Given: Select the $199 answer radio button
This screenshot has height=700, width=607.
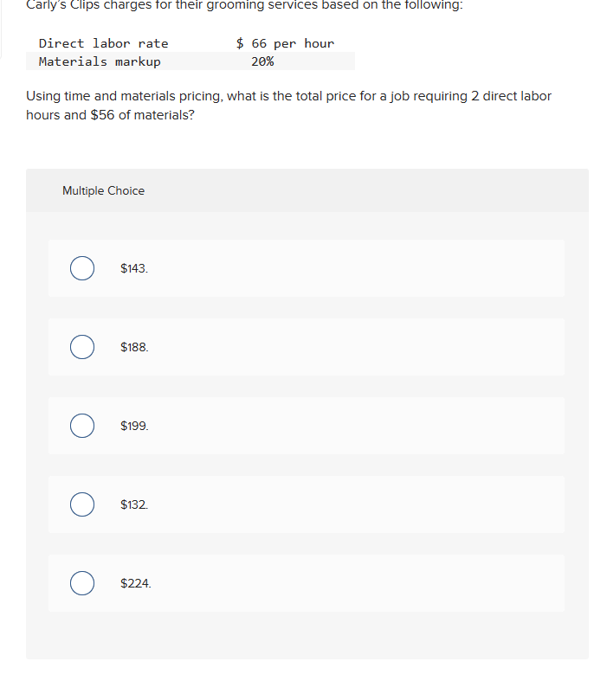Looking at the screenshot, I should [x=82, y=426].
